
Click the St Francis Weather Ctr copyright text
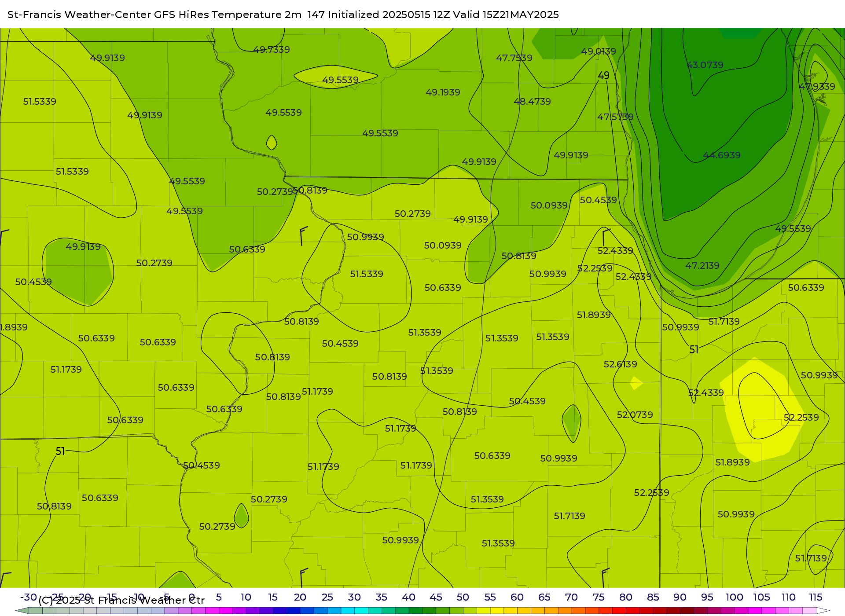click(121, 601)
